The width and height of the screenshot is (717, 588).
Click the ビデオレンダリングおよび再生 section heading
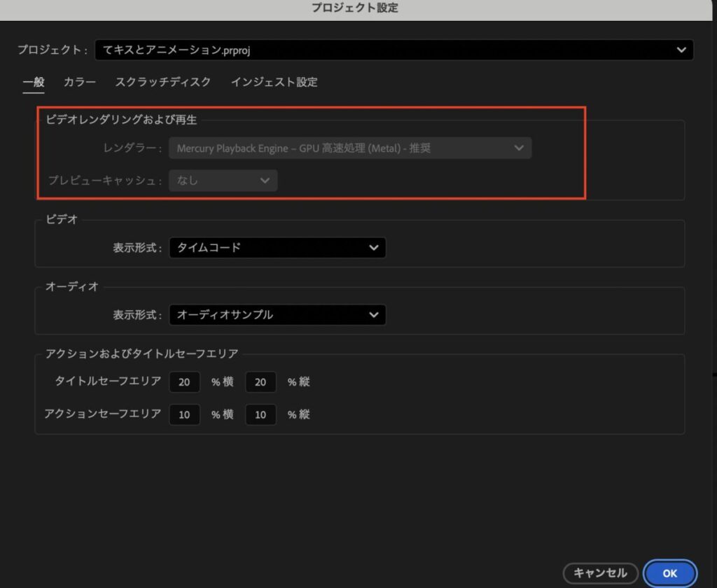click(x=121, y=120)
